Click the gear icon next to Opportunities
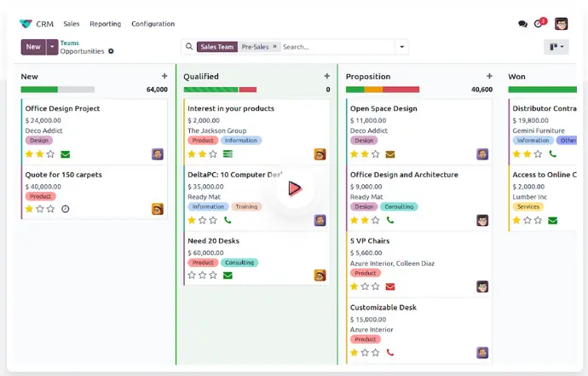The width and height of the screenshot is (588, 376). 111,52
